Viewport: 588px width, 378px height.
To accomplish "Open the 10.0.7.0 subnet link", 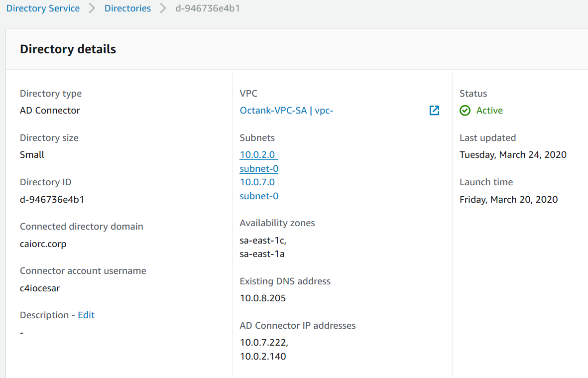I will point(257,182).
